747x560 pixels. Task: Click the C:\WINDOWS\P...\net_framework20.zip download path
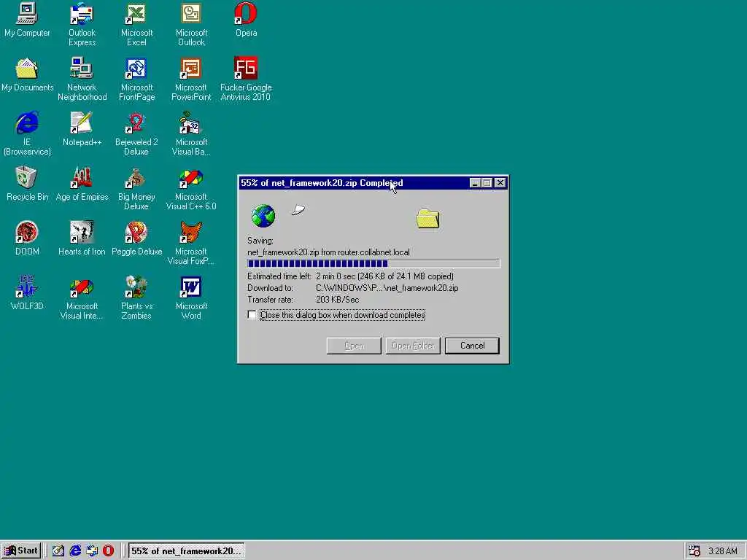click(387, 288)
